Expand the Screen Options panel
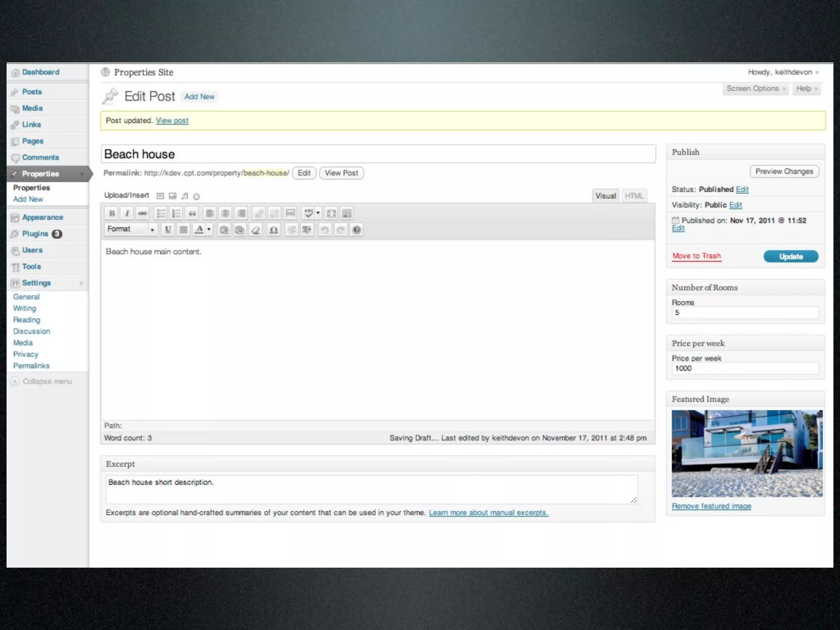Image resolution: width=840 pixels, height=630 pixels. point(756,89)
